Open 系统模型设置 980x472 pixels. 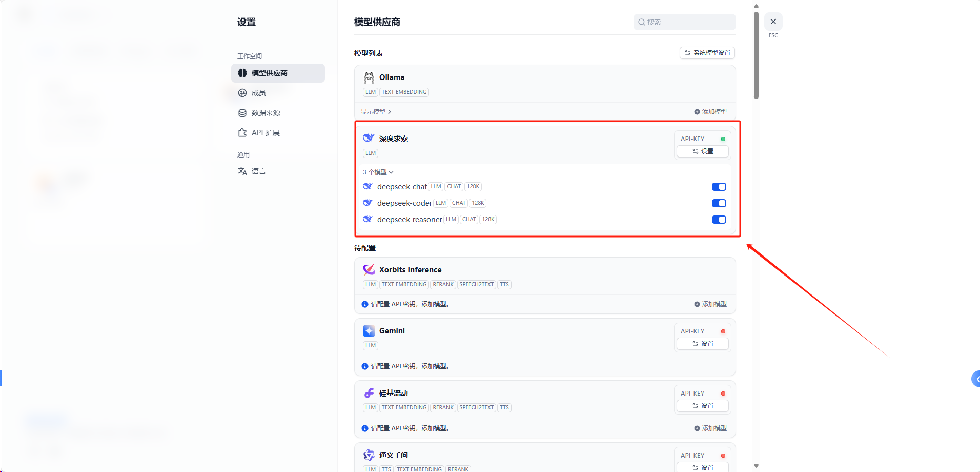[707, 53]
